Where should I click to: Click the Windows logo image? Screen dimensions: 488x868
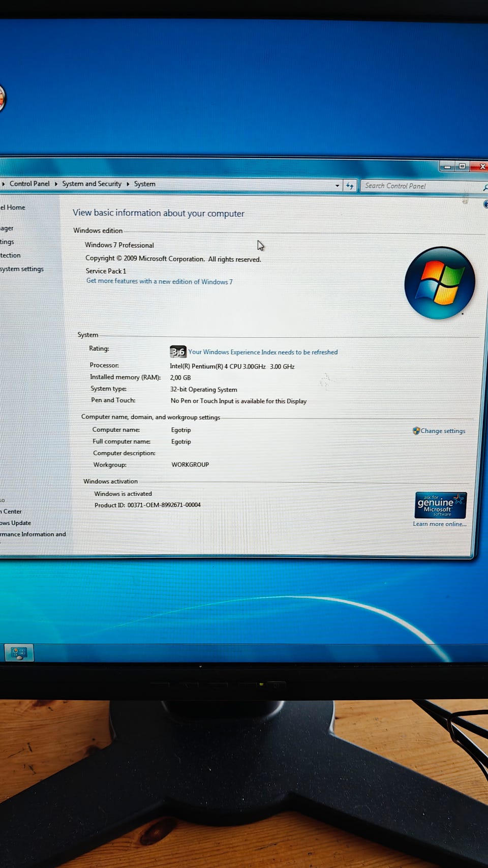[440, 283]
